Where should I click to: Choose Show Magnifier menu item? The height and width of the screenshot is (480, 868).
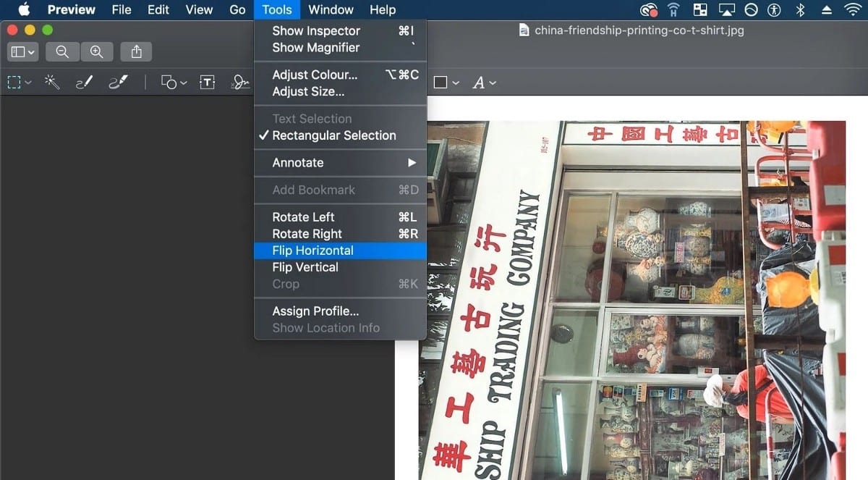[x=340, y=48]
